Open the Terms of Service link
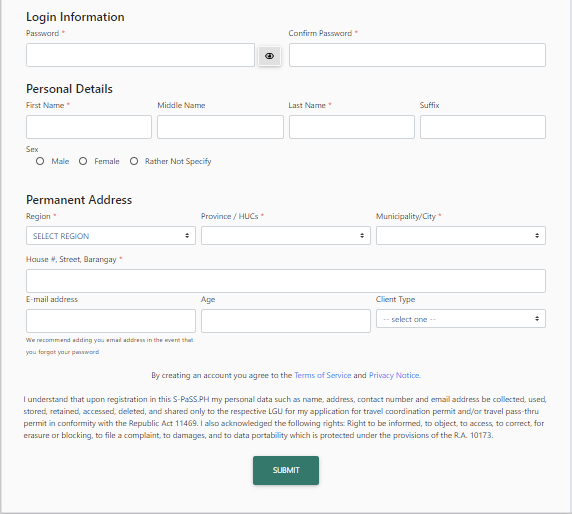This screenshot has width=572, height=514. (x=322, y=375)
